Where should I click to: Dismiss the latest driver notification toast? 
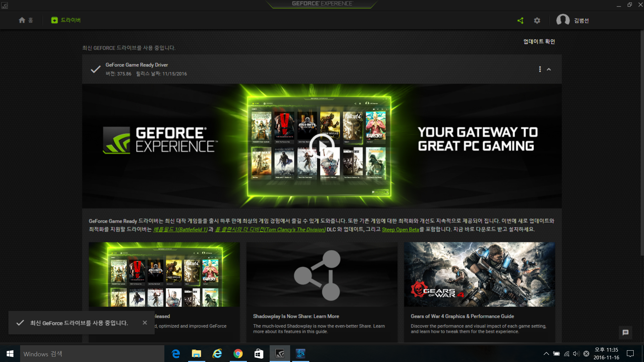(x=145, y=322)
